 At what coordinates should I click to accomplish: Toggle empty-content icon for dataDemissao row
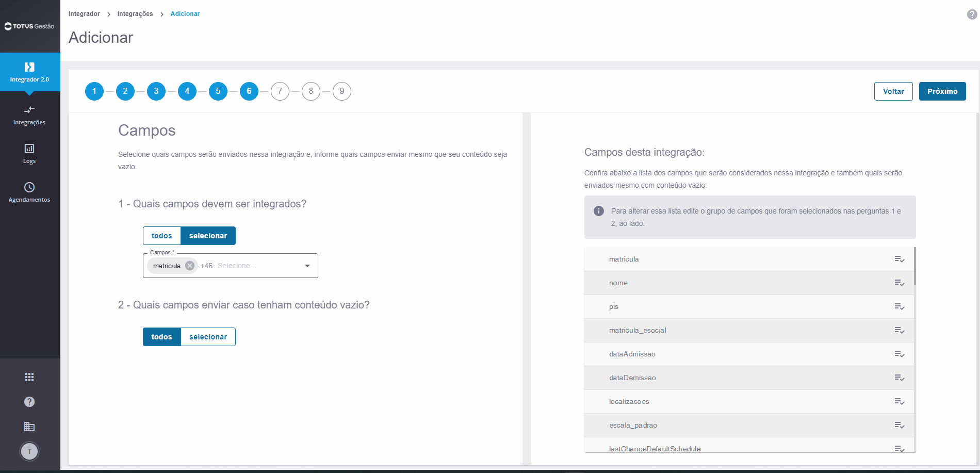[900, 378]
